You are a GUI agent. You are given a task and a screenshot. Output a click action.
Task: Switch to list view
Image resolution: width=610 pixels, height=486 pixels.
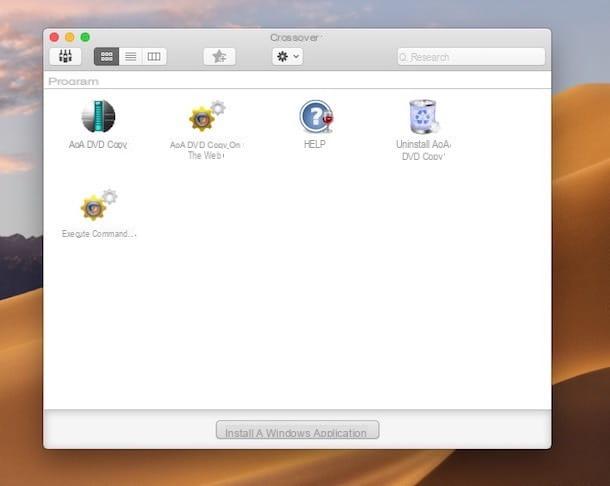point(131,56)
